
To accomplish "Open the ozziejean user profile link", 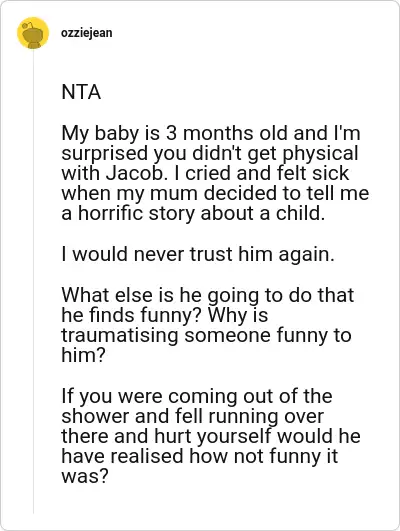I will pyautogui.click(x=87, y=33).
